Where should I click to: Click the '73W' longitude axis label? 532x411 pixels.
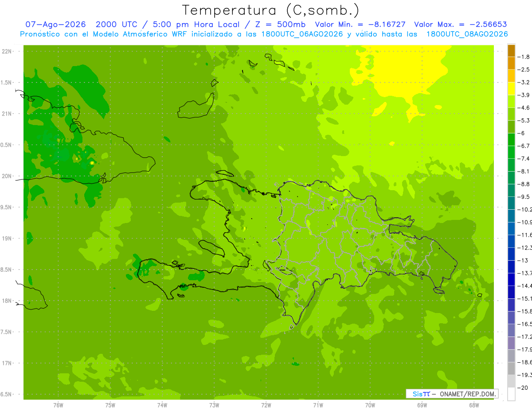coord(214,405)
